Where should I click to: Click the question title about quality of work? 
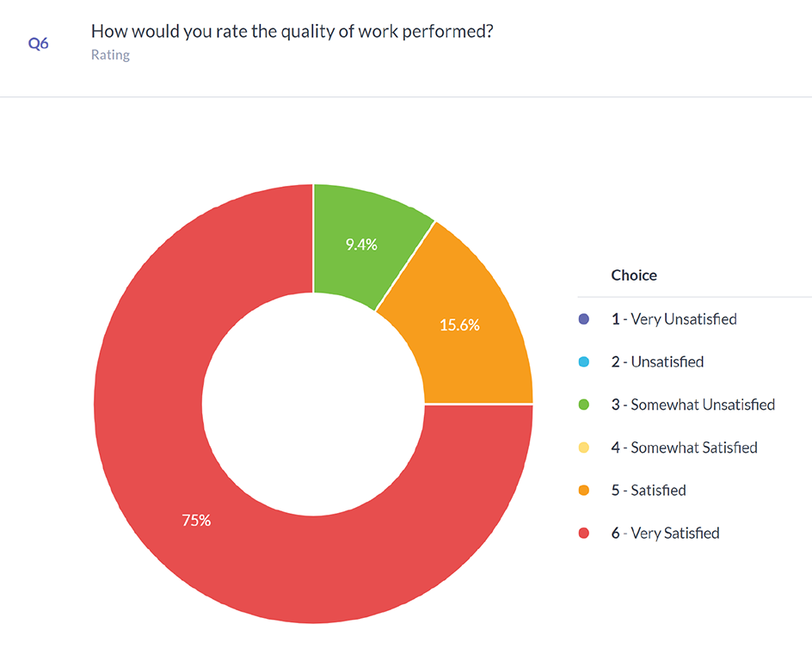point(292,32)
